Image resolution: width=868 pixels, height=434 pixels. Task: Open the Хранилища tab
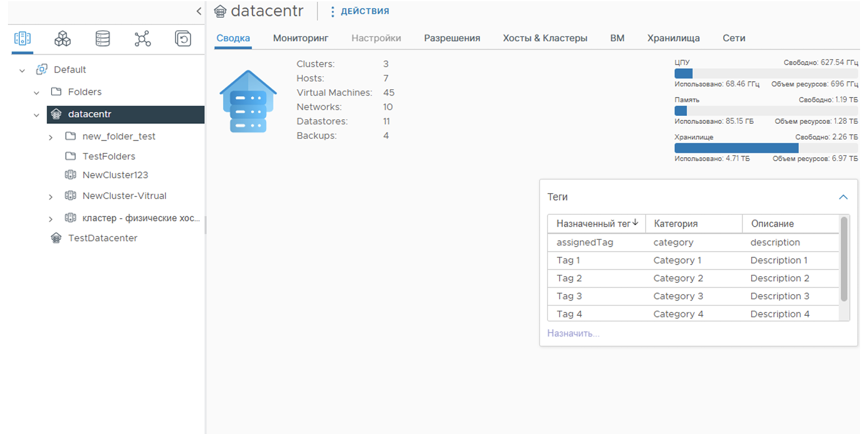click(x=673, y=38)
